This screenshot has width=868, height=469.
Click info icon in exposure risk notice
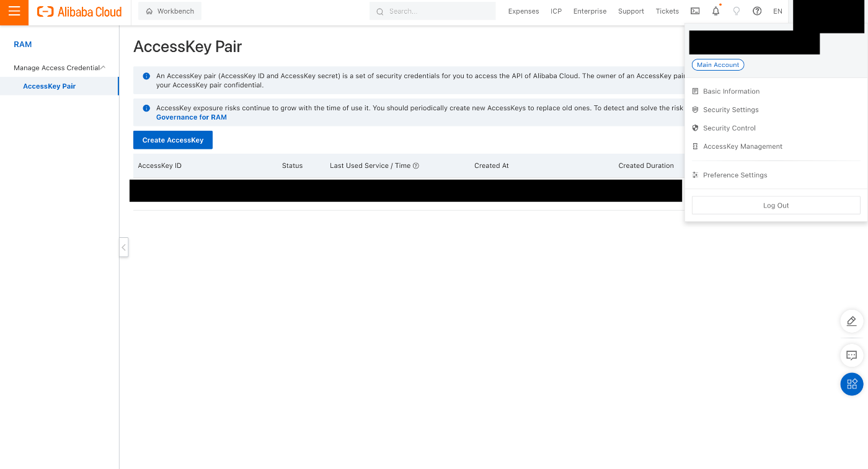(146, 108)
